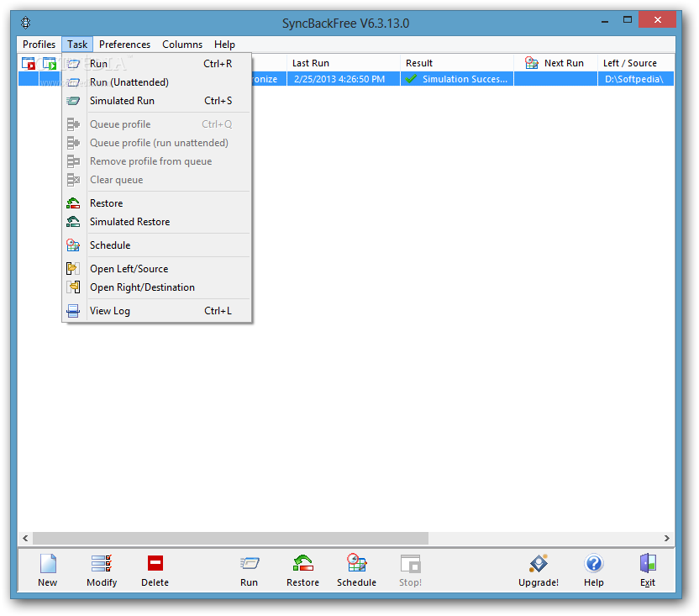Click the Simulated Restore menu icon

(73, 222)
